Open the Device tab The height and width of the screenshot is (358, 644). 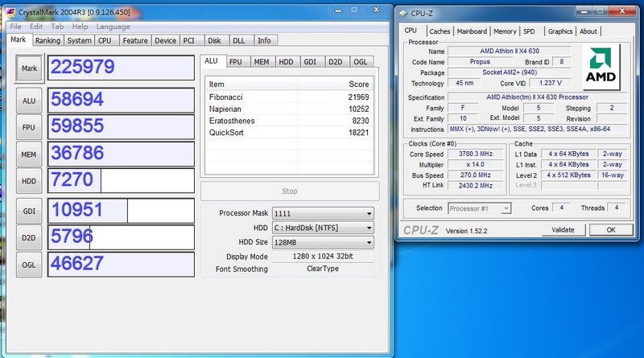click(165, 41)
